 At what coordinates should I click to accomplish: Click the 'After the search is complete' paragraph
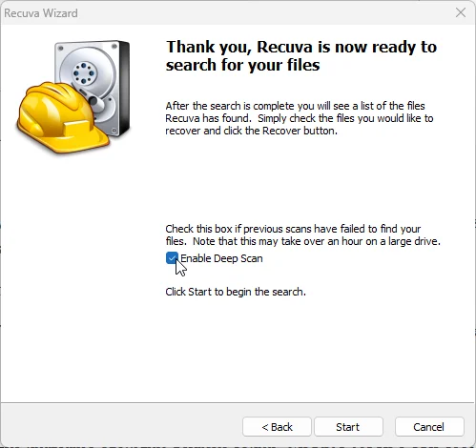300,118
